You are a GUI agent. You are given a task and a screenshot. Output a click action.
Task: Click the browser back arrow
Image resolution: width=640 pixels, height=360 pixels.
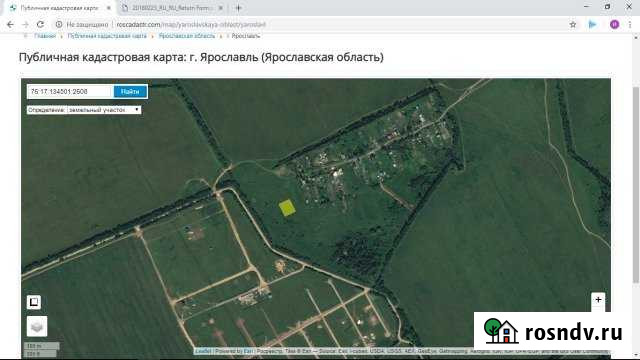10,24
